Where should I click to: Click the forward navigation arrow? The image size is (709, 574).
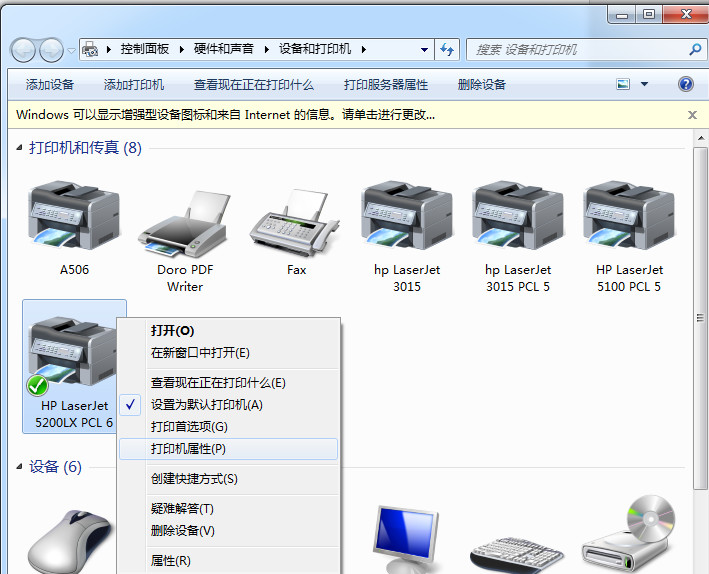51,50
